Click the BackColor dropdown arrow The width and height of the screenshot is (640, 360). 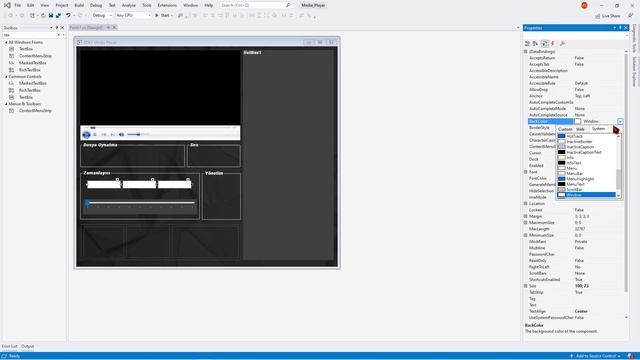pyautogui.click(x=620, y=122)
